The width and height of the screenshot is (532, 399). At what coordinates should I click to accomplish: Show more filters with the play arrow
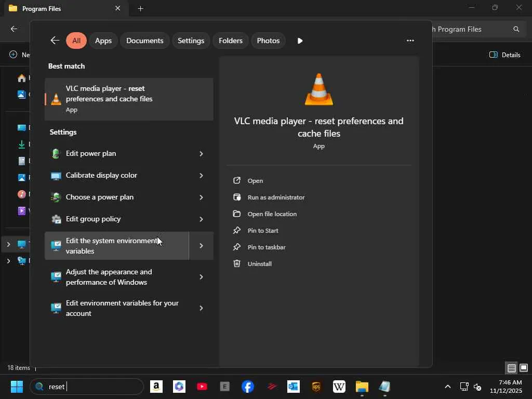point(300,41)
